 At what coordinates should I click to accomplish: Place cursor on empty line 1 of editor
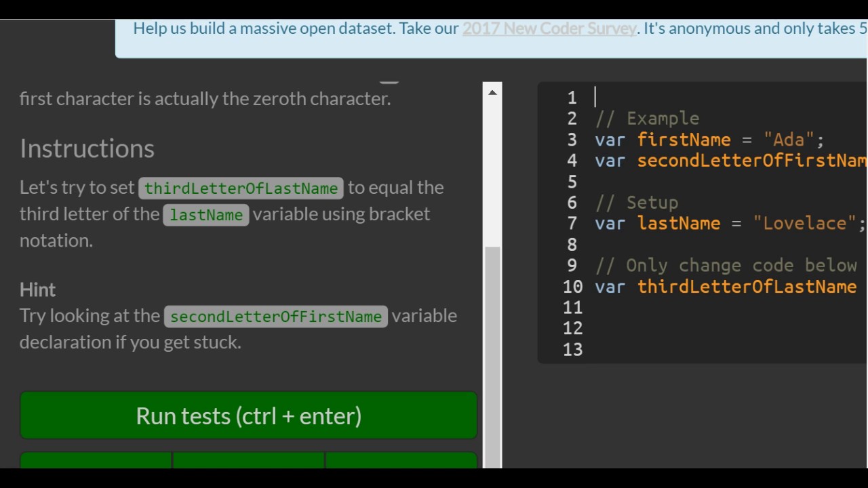[678, 98]
